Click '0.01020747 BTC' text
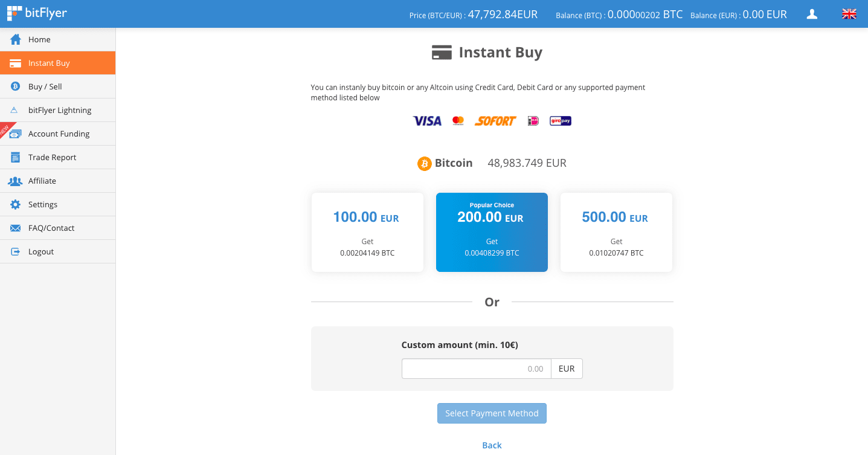Viewport: 868px width, 455px height. click(616, 253)
